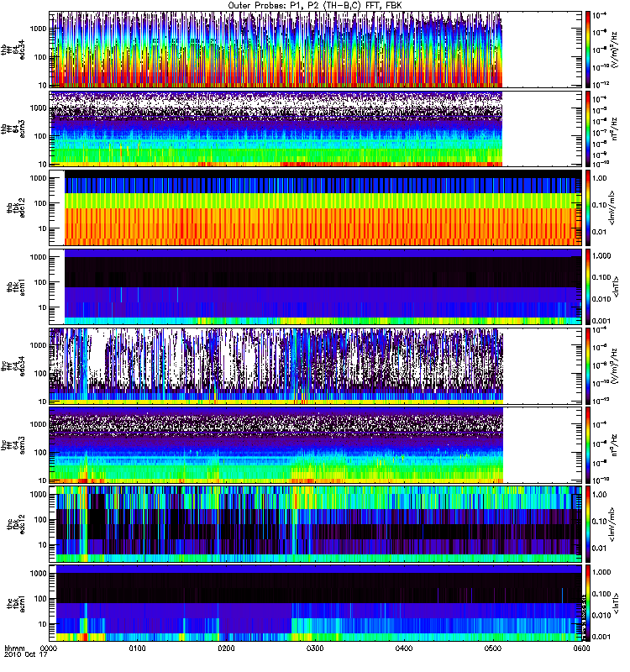The height and width of the screenshot is (672, 630).
Task: Click the "0500" time axis label
Action: pos(493,648)
